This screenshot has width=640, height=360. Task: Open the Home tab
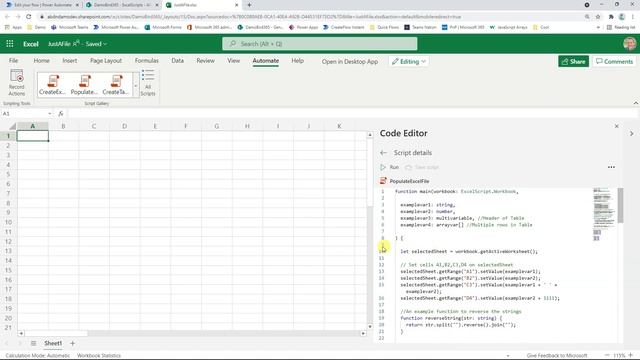(42, 60)
